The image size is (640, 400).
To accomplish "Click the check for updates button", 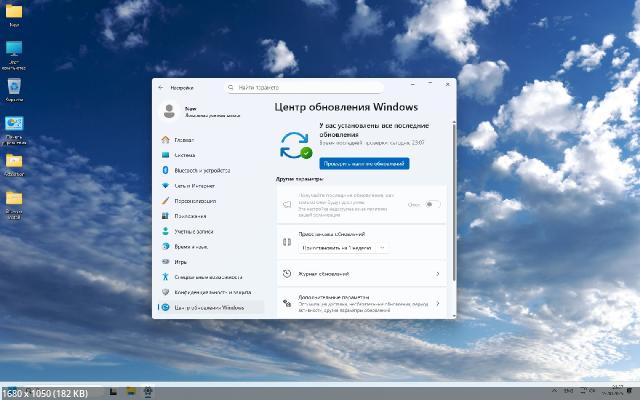I will [x=365, y=162].
